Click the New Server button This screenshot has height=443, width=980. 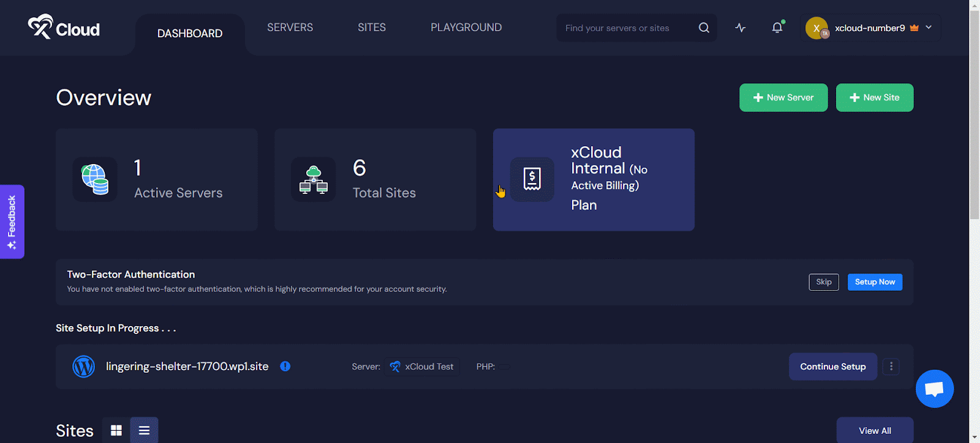tap(783, 98)
